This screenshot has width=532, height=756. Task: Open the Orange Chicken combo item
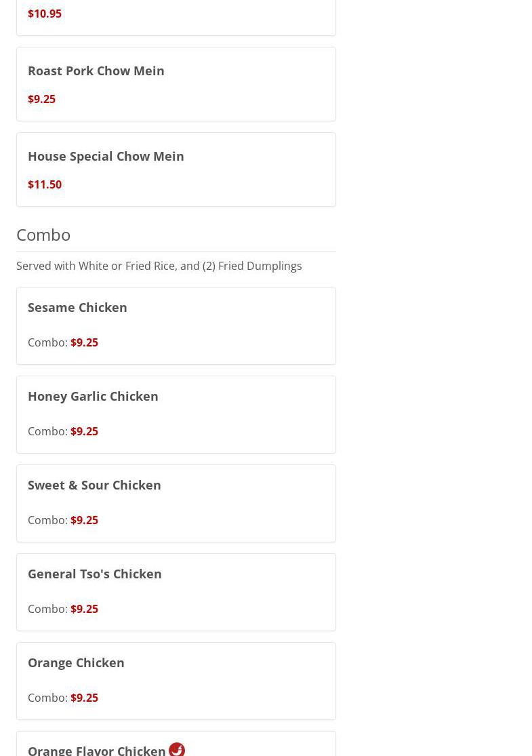76,662
